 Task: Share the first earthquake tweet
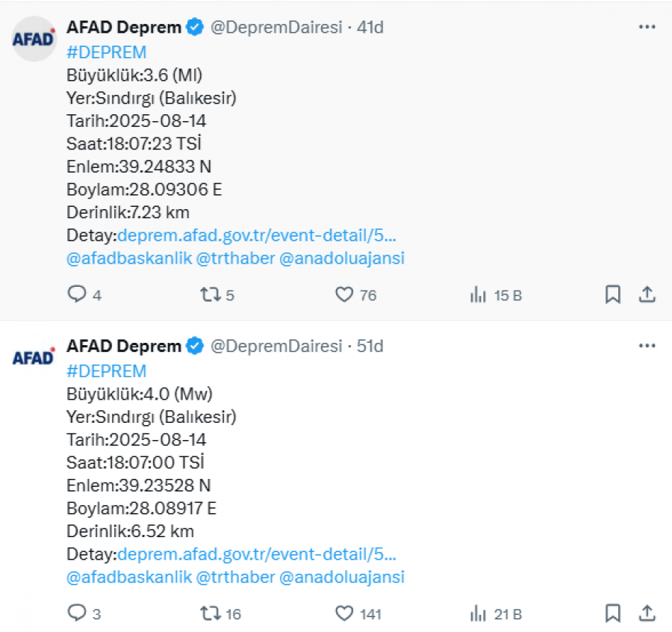tap(647, 294)
